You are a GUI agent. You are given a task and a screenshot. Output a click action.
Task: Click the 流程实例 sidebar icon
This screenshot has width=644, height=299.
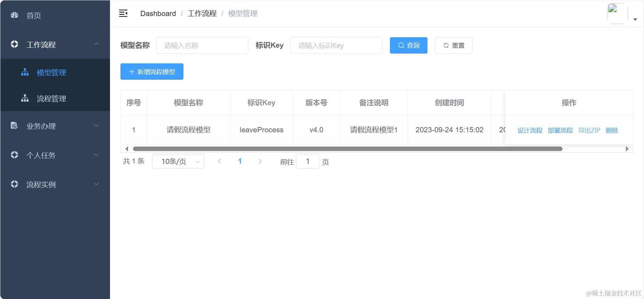click(14, 184)
